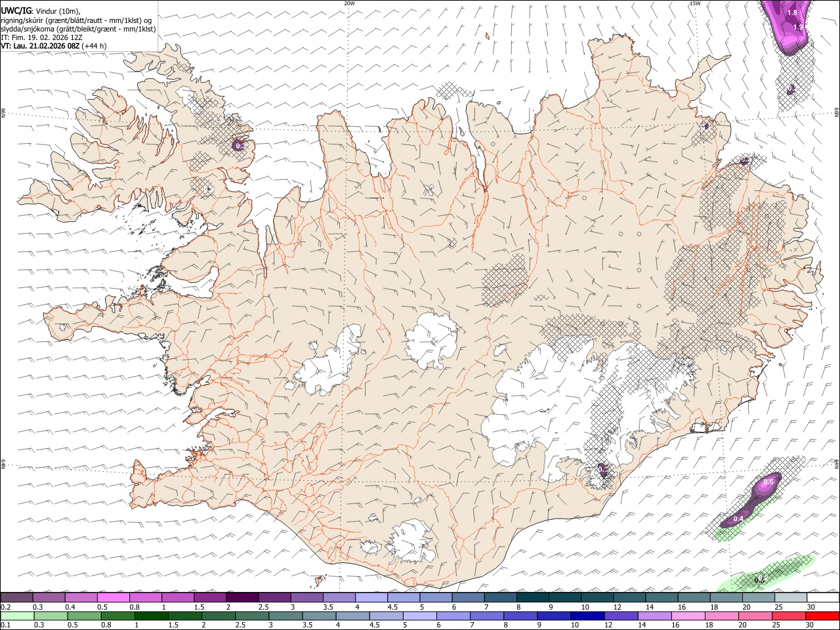Click the '0.4' value on purple patch
Screen dimensions: 840x630
point(738,518)
